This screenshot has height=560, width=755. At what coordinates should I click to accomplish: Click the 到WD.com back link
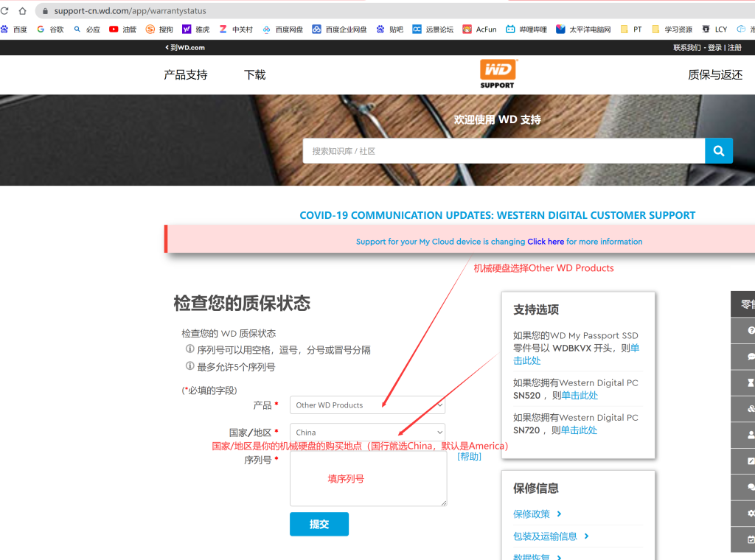[185, 47]
